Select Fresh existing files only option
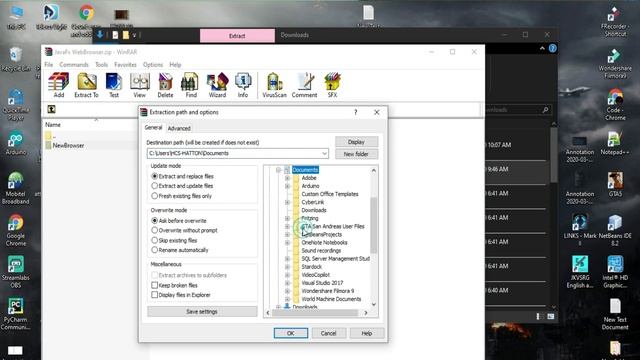 pyautogui.click(x=182, y=196)
